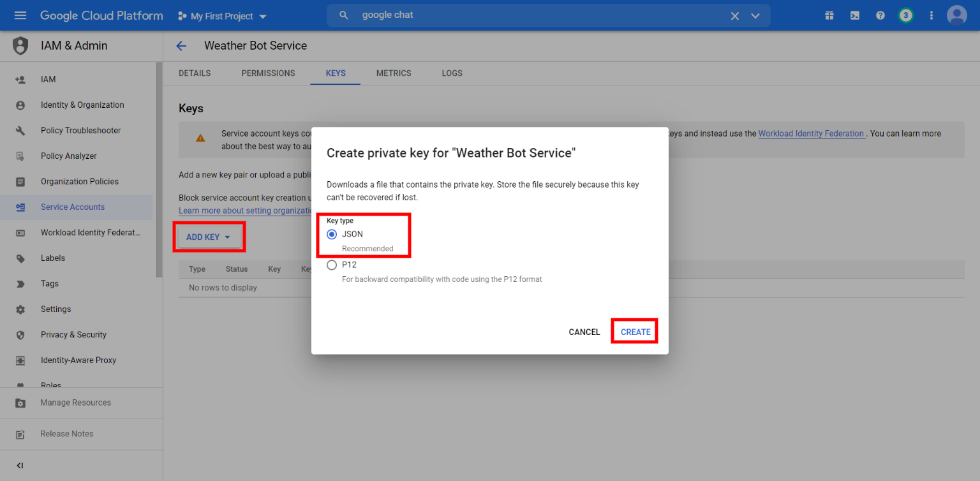This screenshot has width=980, height=481.
Task: Clear the google chat search query
Action: click(x=734, y=15)
